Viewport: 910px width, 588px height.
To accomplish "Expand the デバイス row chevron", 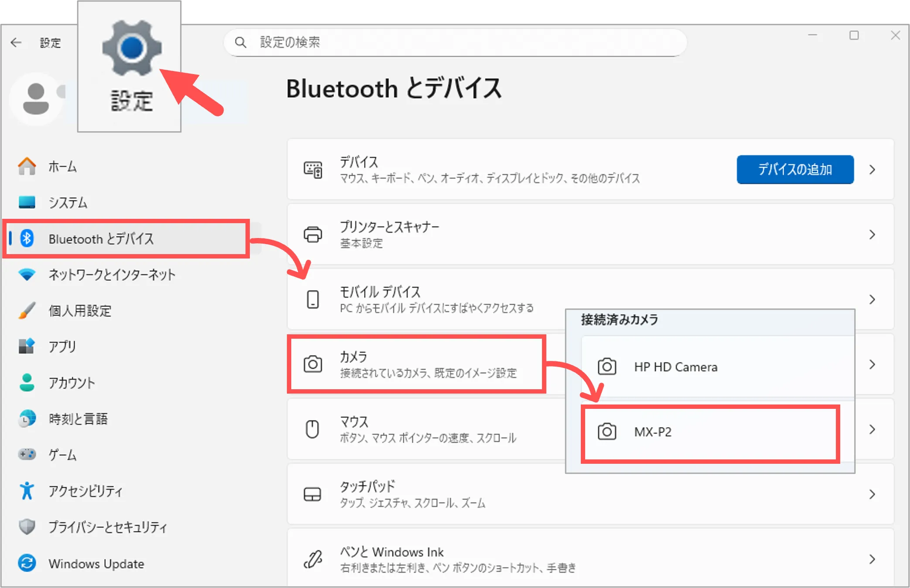I will 872,170.
